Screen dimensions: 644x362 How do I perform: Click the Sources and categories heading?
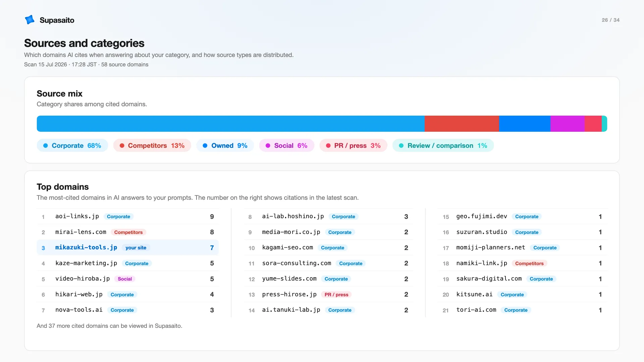(84, 43)
